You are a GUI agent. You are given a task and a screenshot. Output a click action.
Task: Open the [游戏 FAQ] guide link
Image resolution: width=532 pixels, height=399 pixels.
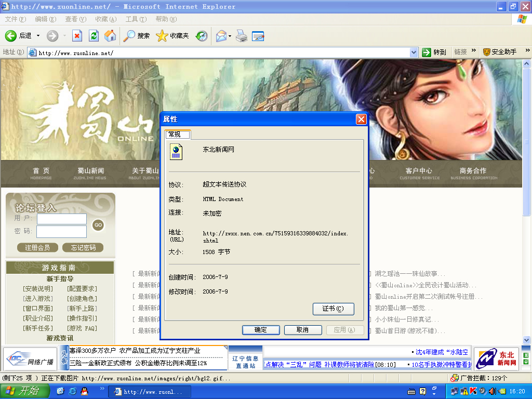point(82,328)
